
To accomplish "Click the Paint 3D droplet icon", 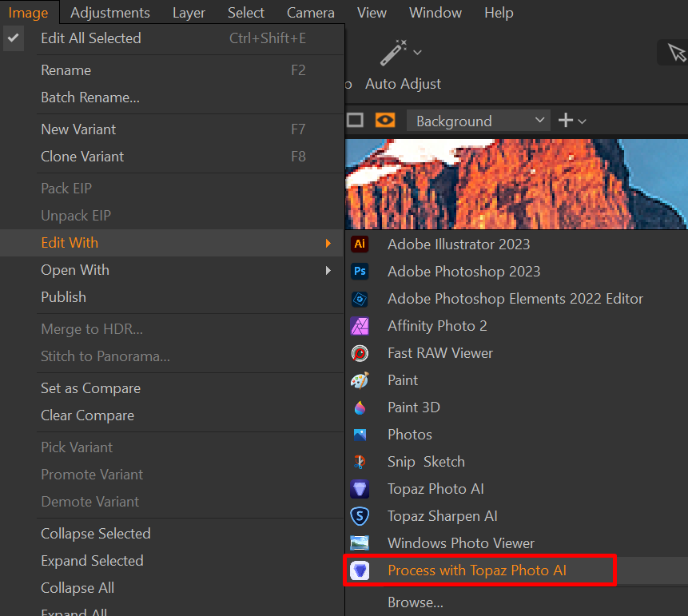I will coord(360,407).
